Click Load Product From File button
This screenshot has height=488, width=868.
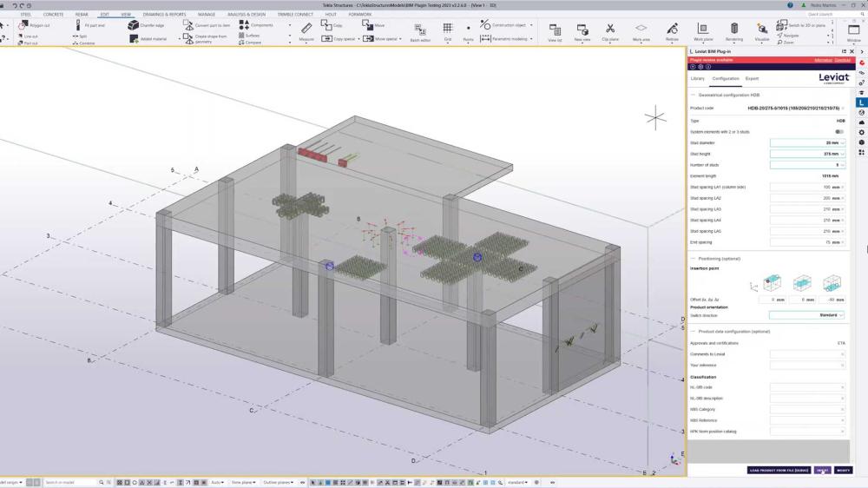[x=778, y=470]
